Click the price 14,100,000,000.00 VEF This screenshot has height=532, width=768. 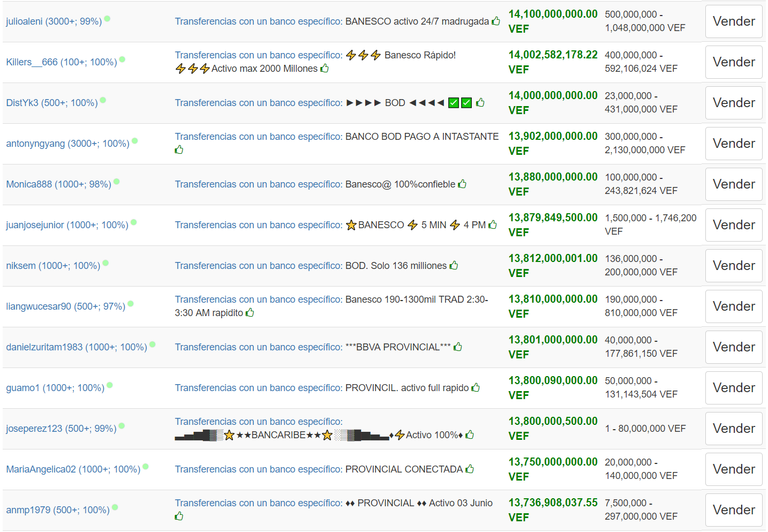tap(553, 21)
